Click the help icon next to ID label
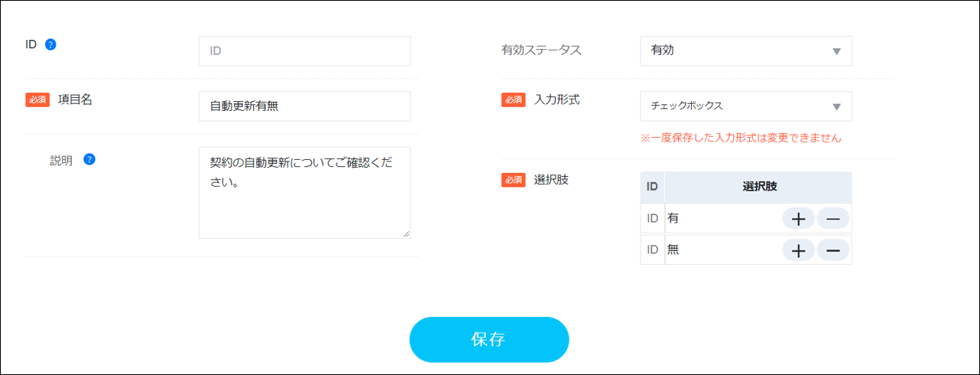980x375 pixels. 51,44
